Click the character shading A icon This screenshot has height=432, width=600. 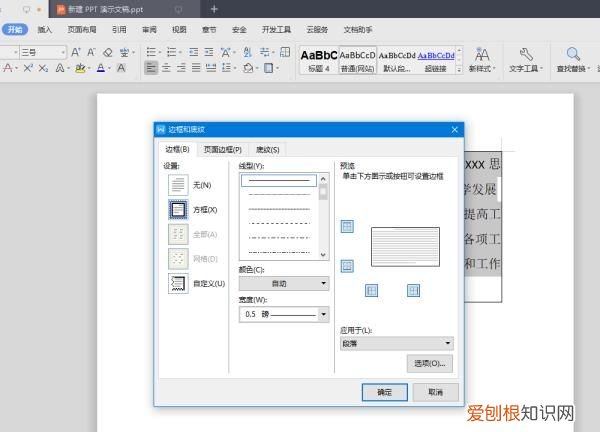(121, 68)
